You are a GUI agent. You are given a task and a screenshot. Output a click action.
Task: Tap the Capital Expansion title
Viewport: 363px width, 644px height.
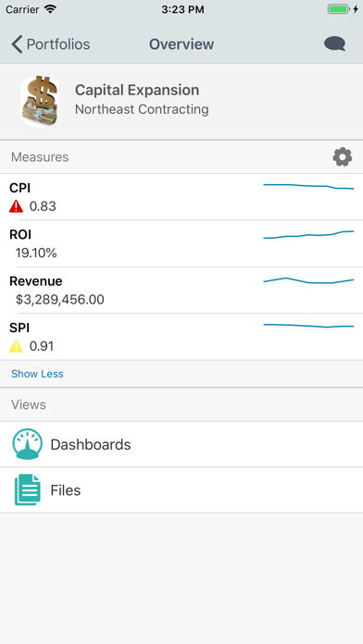(x=137, y=90)
